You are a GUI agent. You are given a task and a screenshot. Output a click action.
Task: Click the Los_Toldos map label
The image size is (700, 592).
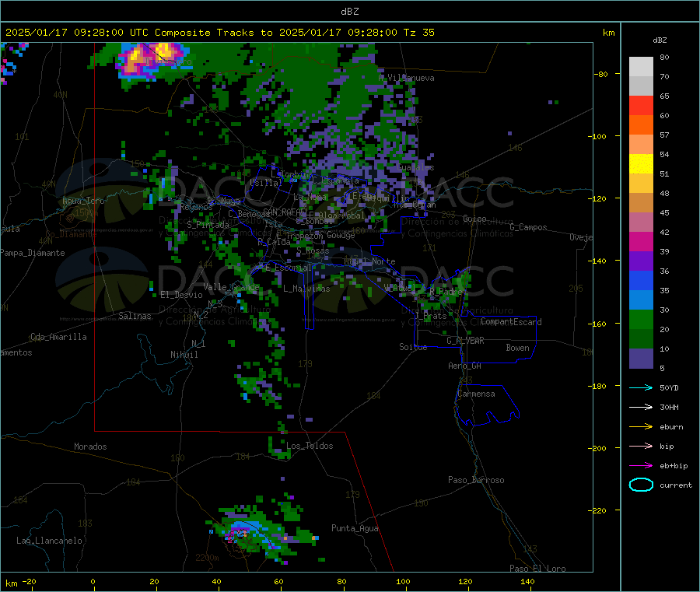310,446
